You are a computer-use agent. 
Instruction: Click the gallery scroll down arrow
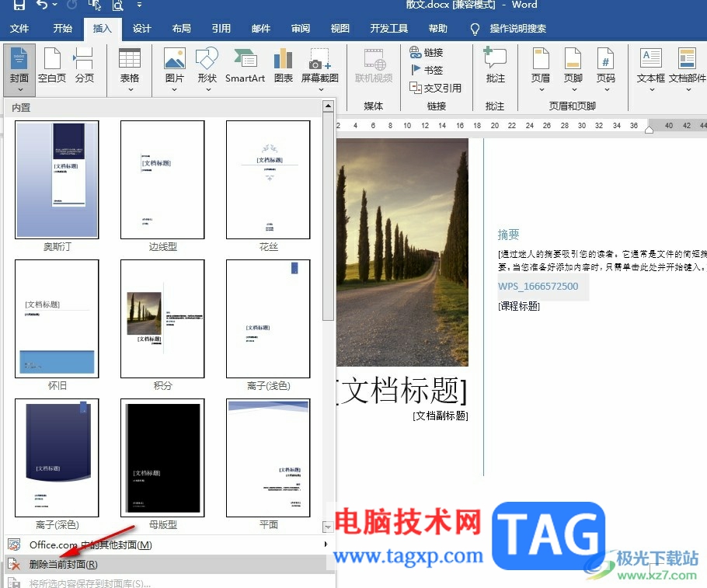[x=328, y=526]
